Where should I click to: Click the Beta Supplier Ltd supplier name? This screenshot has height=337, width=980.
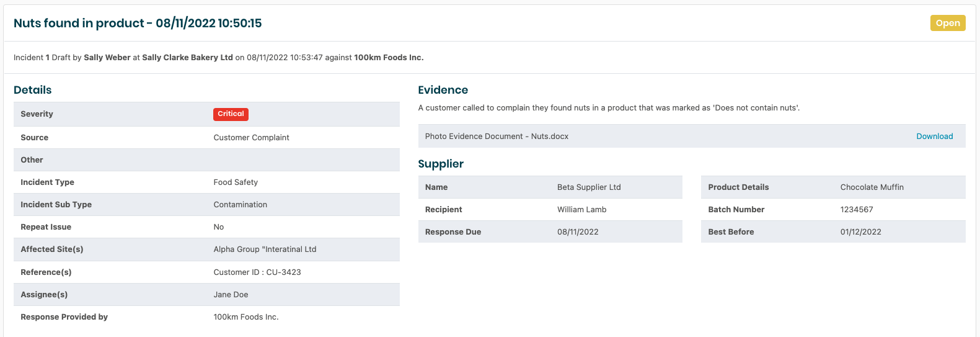coord(588,187)
